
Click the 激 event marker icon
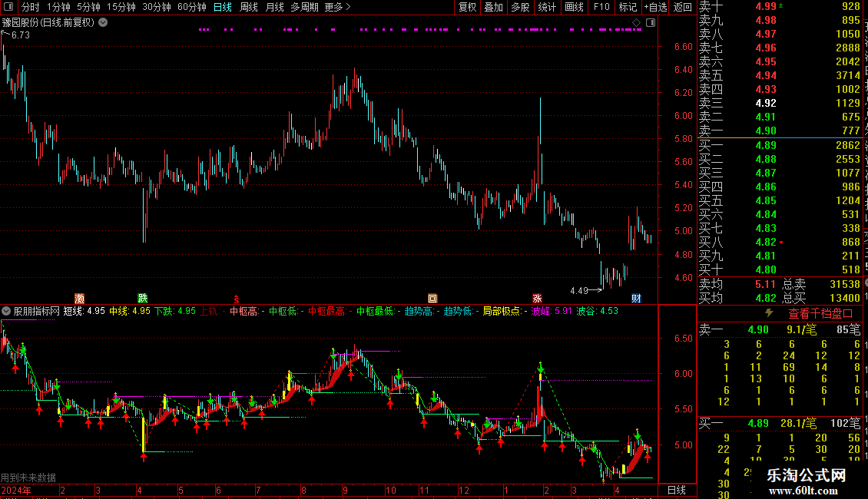79,299
